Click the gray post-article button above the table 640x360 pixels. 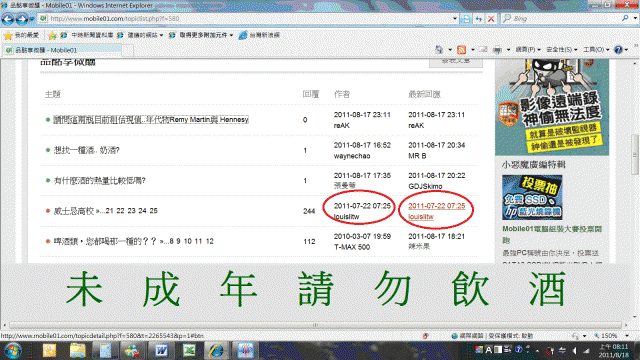[x=456, y=63]
